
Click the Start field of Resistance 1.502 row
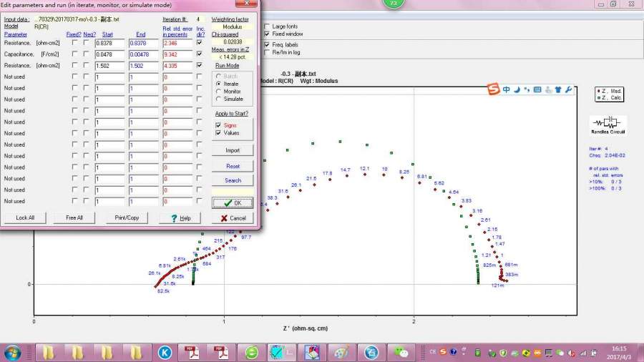coord(109,66)
